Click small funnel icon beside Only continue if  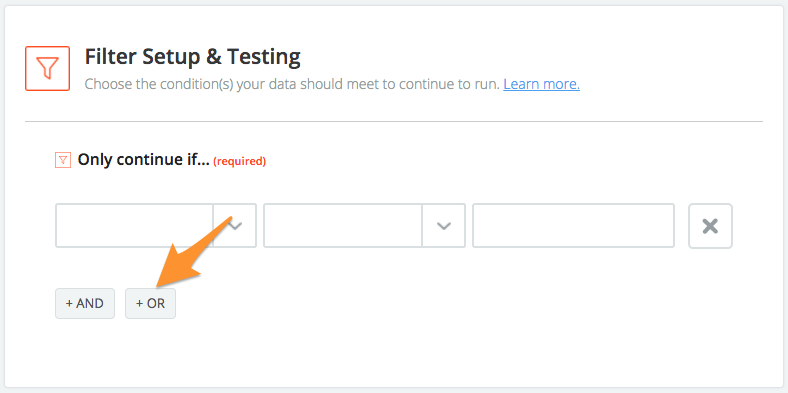point(62,160)
